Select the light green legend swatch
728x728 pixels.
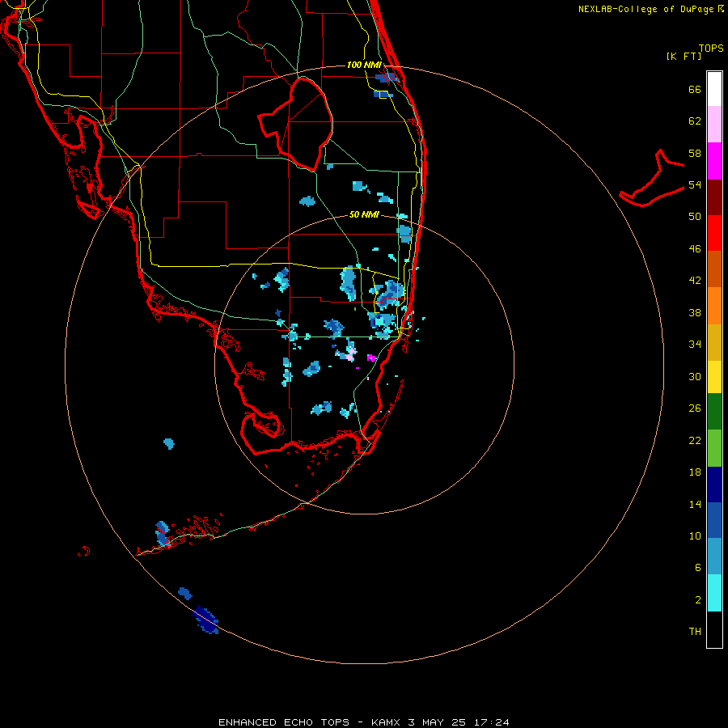(714, 448)
